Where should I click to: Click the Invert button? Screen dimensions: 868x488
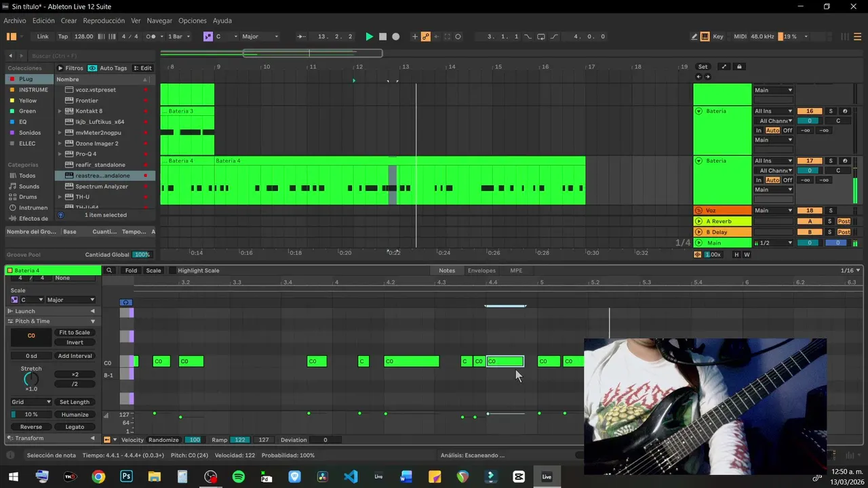pyautogui.click(x=75, y=342)
